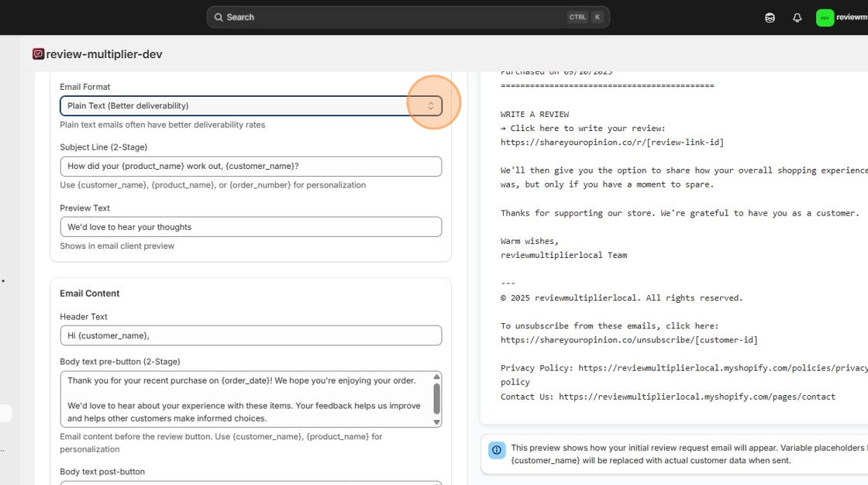
Task: Click the K key badge in the search bar
Action: pos(595,16)
